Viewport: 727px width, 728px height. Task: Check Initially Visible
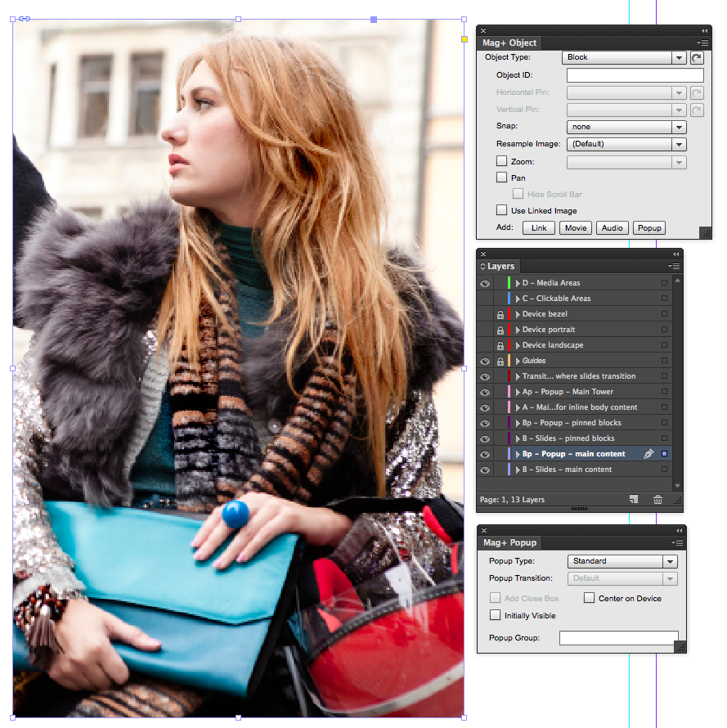point(495,615)
